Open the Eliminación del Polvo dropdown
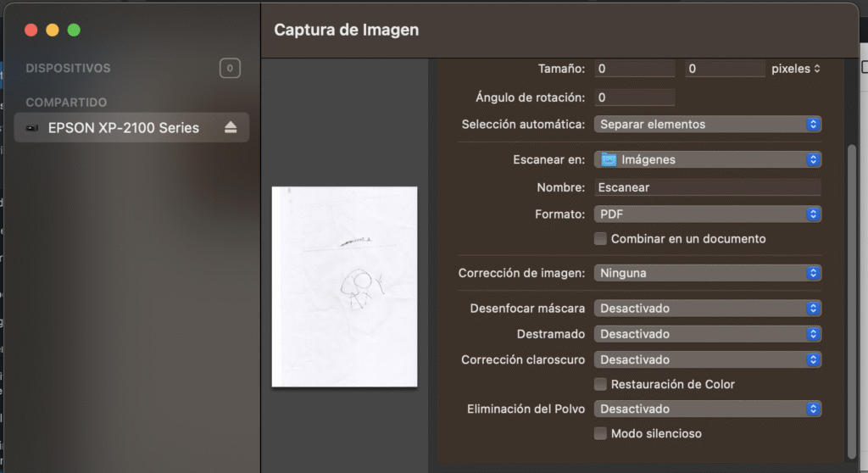 (x=707, y=409)
